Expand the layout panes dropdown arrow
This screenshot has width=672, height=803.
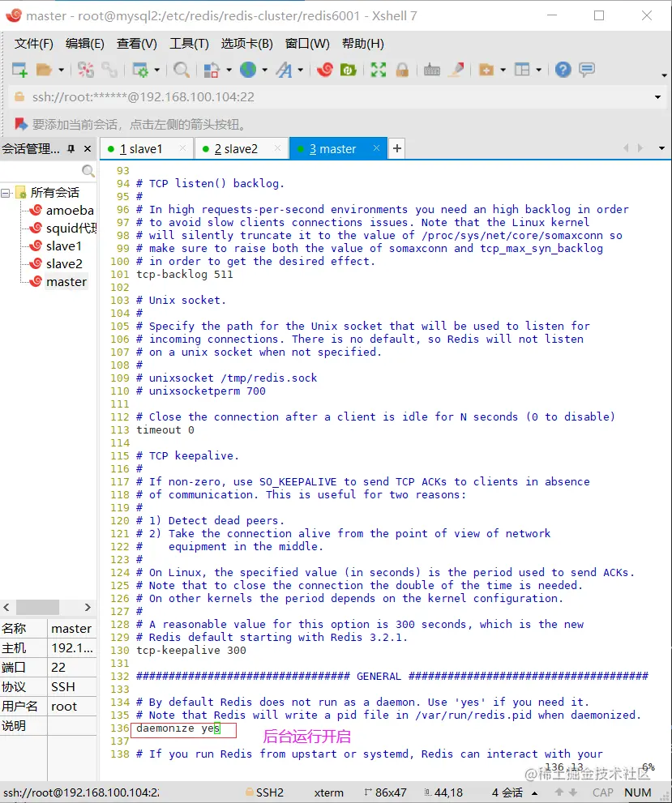click(x=539, y=70)
